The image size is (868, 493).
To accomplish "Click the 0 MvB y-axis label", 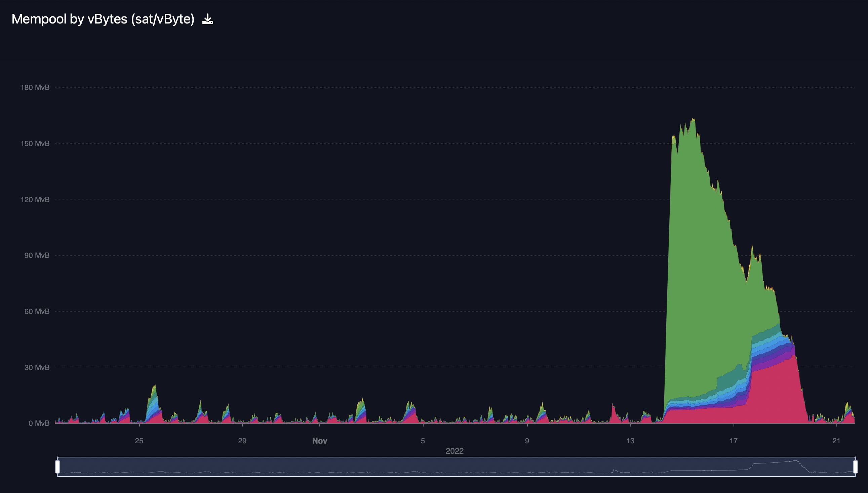I will pyautogui.click(x=39, y=423).
